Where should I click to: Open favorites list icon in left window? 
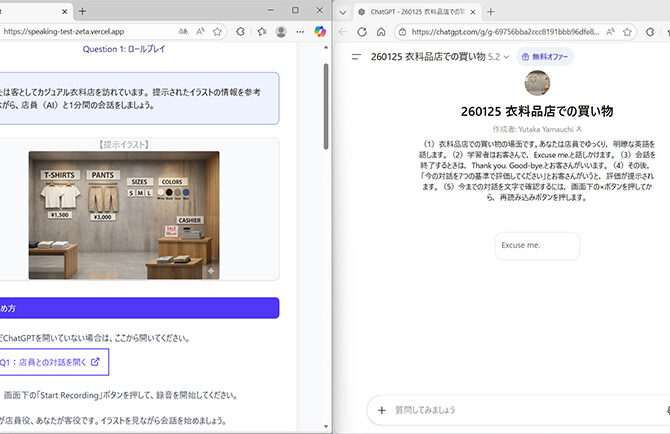(262, 31)
